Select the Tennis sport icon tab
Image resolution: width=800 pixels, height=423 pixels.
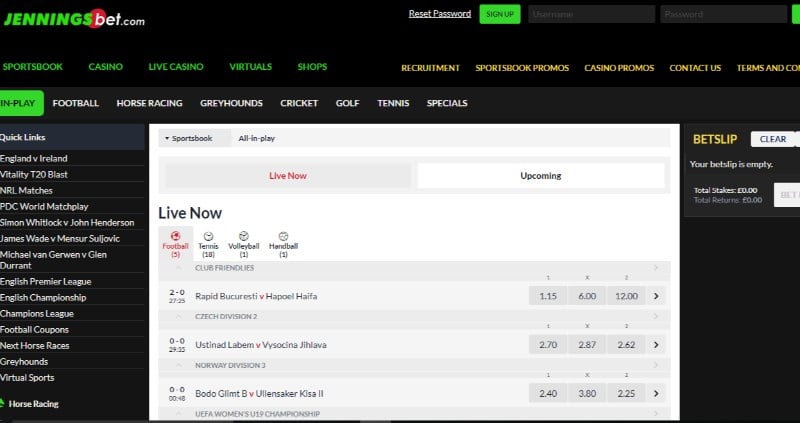click(208, 244)
